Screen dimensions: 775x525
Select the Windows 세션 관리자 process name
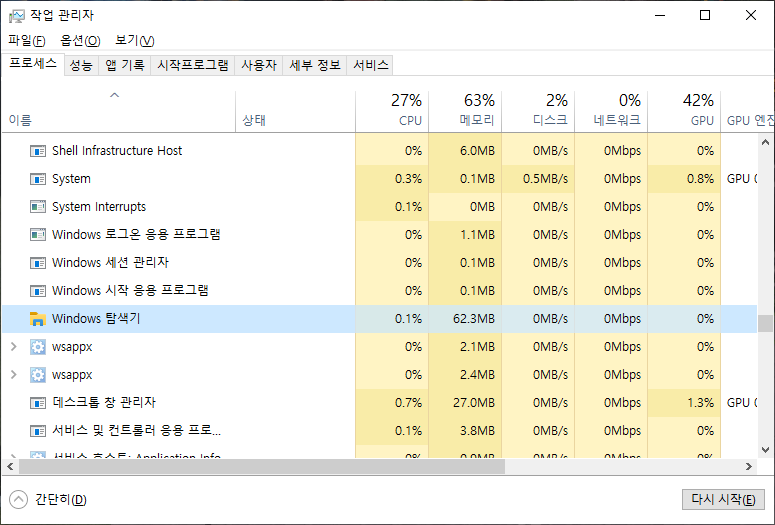click(110, 263)
